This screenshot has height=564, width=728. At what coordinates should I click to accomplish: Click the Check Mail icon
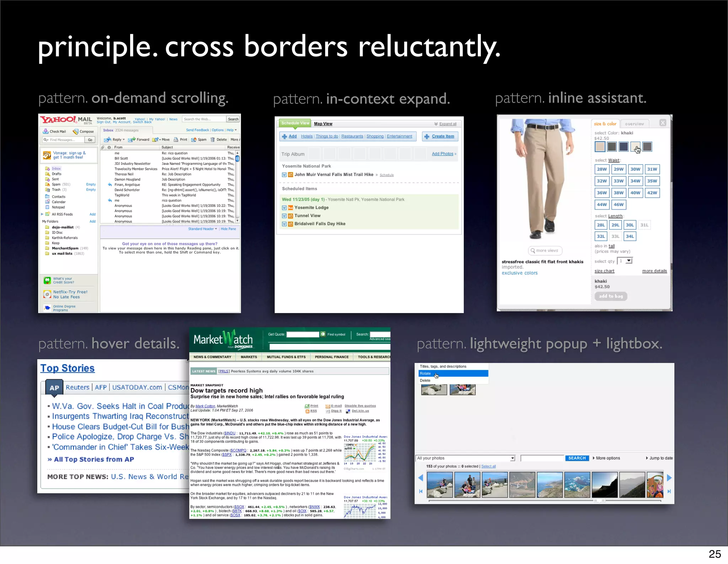tap(45, 131)
